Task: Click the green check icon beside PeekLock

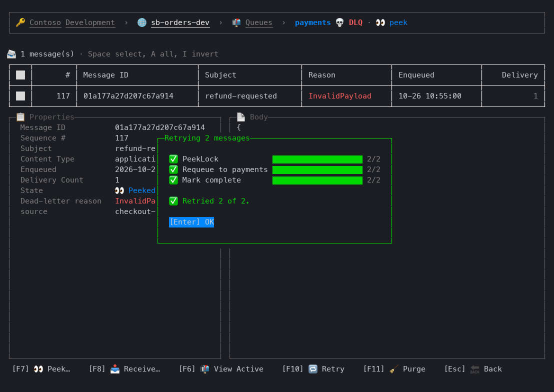Action: pyautogui.click(x=173, y=159)
